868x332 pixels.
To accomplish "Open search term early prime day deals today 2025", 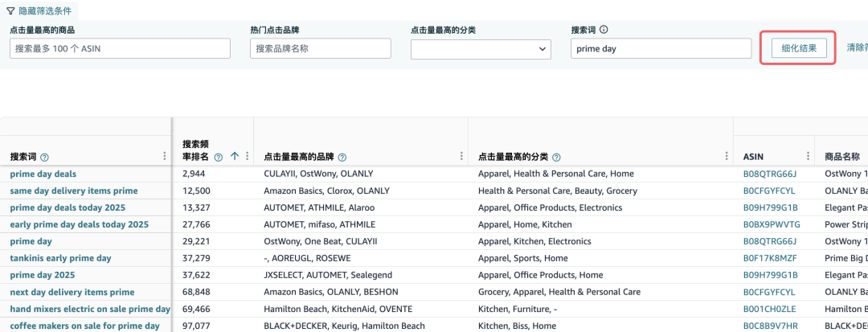I will tap(79, 224).
